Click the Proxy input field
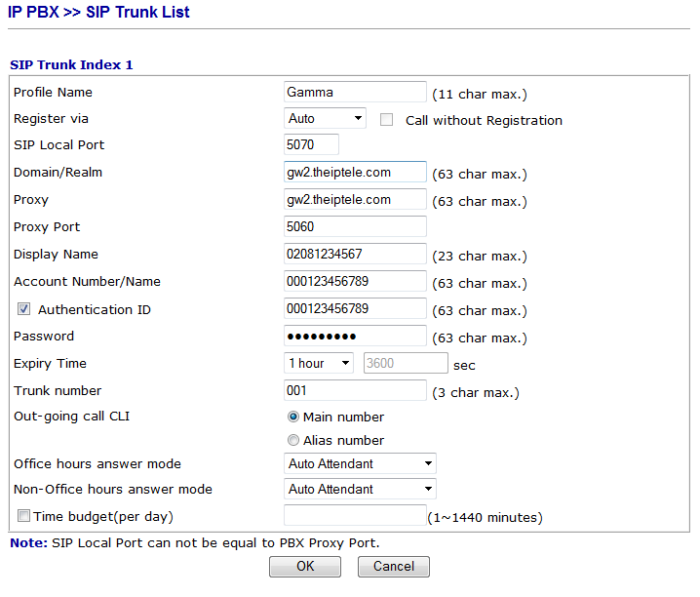Image resolution: width=700 pixels, height=597 pixels. point(355,199)
